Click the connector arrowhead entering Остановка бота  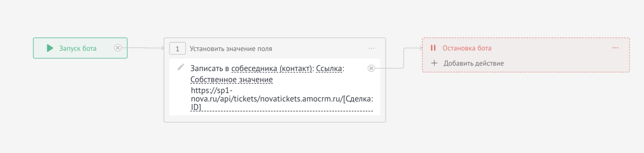click(x=421, y=48)
